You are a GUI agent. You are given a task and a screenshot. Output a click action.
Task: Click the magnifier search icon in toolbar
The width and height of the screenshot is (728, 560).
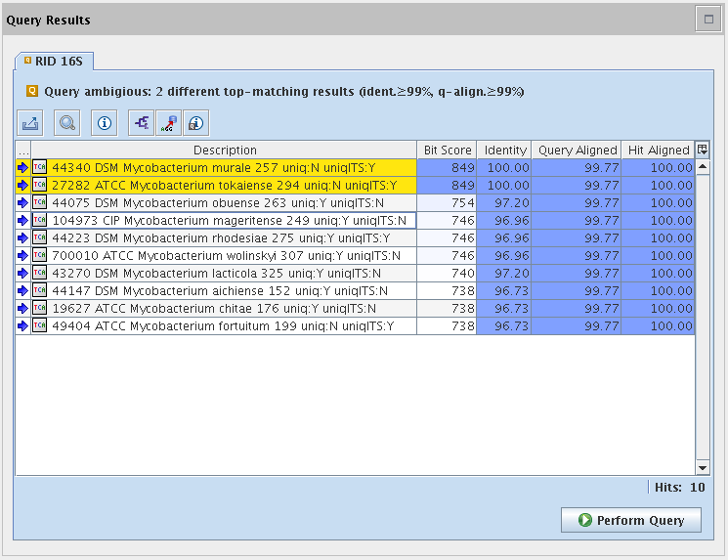coord(67,123)
